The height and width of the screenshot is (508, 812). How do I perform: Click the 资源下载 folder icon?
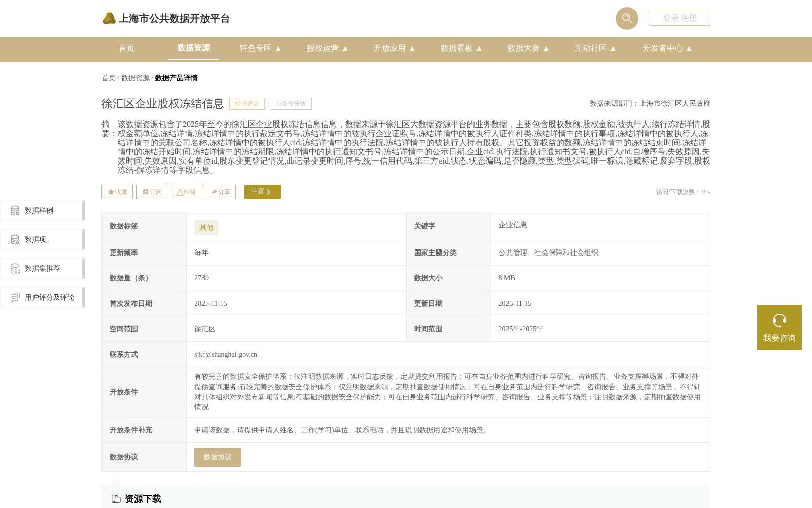116,499
